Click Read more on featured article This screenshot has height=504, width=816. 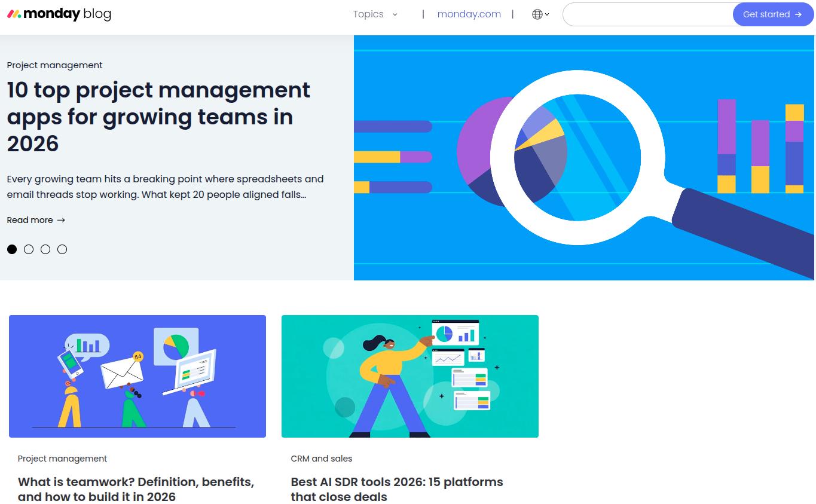(36, 220)
